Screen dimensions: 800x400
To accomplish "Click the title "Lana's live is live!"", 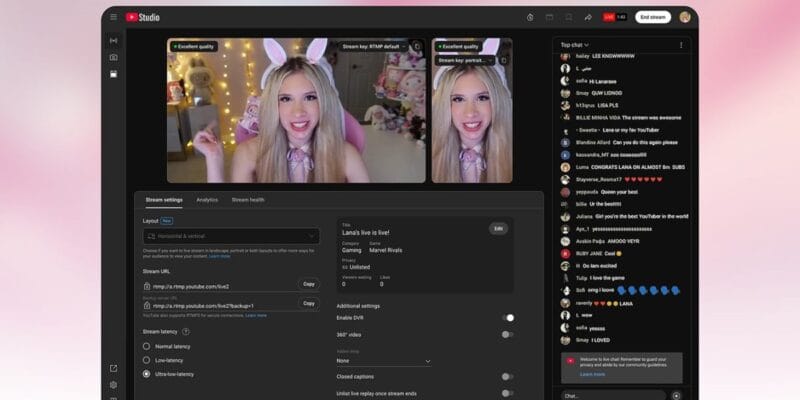I will [x=366, y=233].
